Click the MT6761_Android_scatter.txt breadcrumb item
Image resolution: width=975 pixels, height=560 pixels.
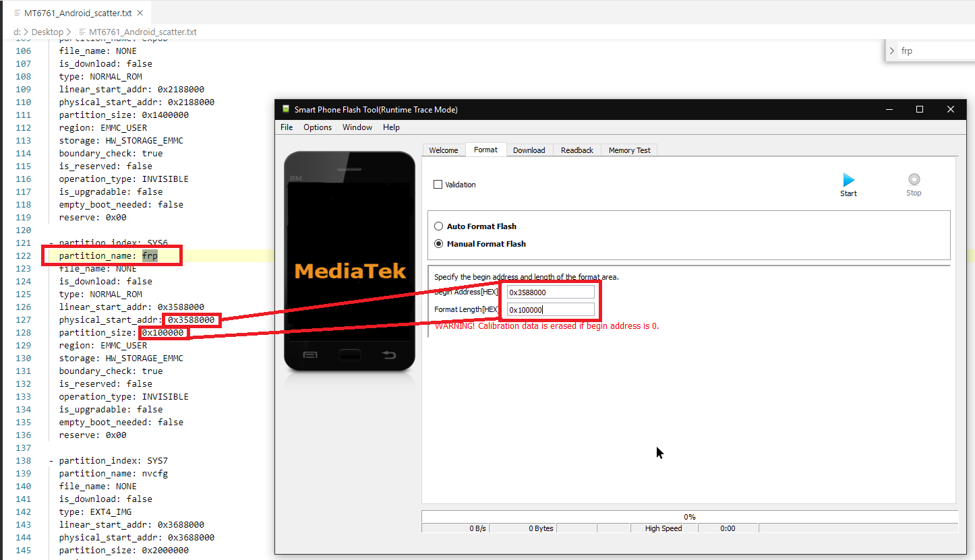tap(143, 32)
